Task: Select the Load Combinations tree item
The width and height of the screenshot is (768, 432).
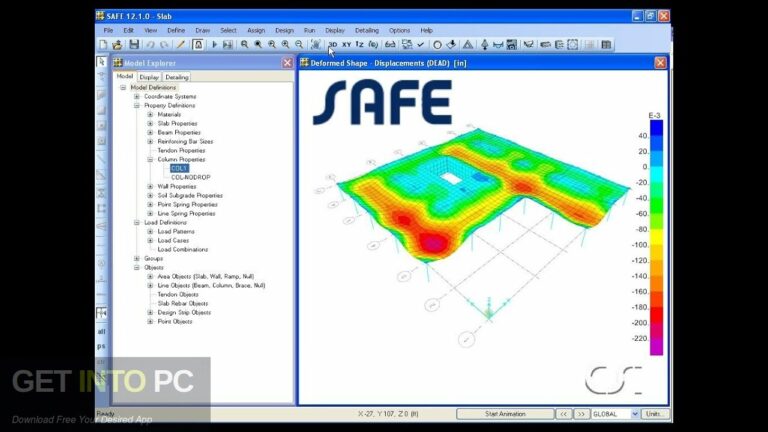Action: [183, 249]
